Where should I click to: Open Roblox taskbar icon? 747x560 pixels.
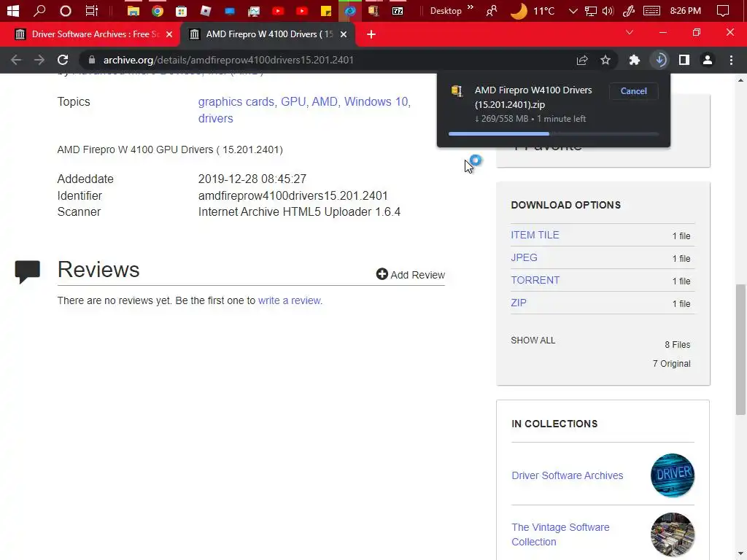click(x=205, y=10)
